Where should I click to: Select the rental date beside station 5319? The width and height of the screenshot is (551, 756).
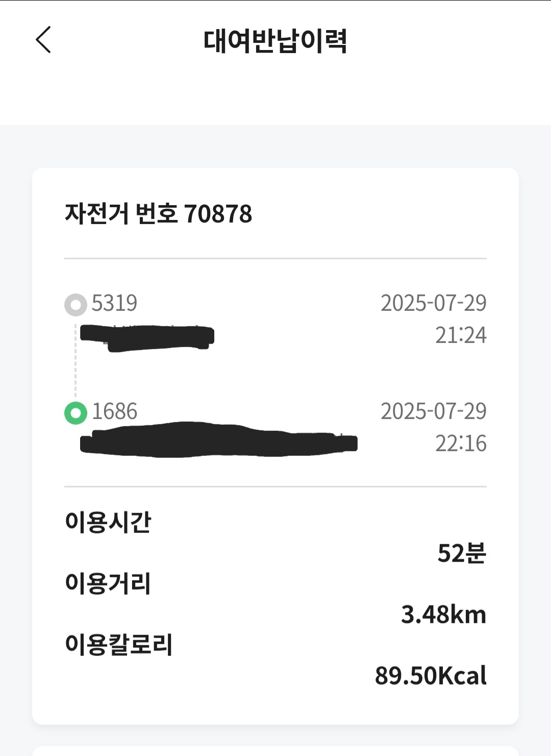pyautogui.click(x=434, y=303)
